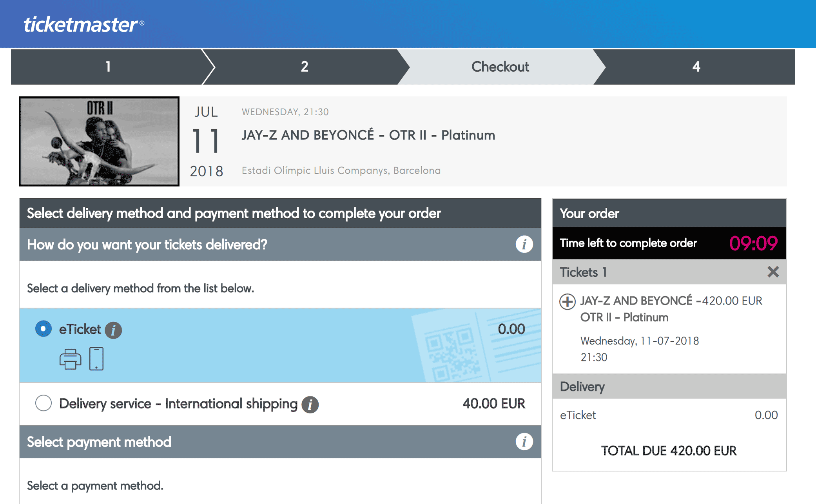The image size is (816, 504).
Task: Click WEDNESDAY, 21:30 event time text
Action: coord(285,112)
